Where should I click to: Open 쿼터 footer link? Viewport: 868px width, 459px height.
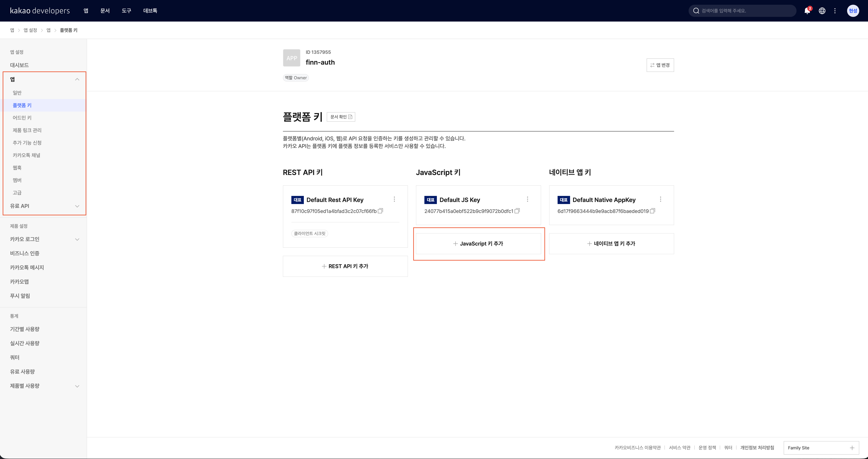pyautogui.click(x=728, y=448)
